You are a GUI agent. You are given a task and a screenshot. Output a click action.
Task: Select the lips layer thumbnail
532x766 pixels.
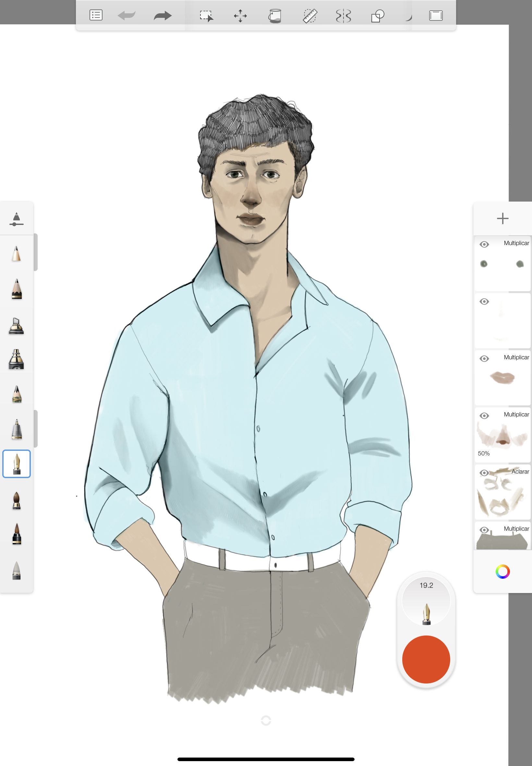(x=502, y=378)
